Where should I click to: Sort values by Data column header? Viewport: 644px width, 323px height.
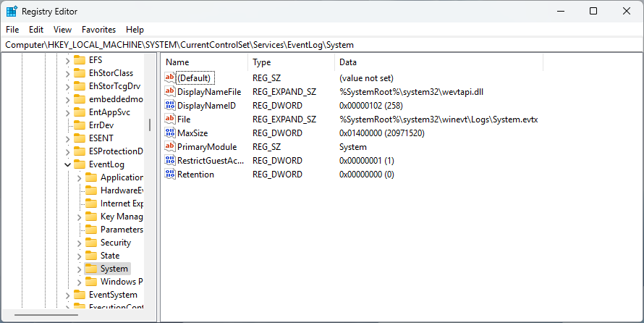coord(439,62)
